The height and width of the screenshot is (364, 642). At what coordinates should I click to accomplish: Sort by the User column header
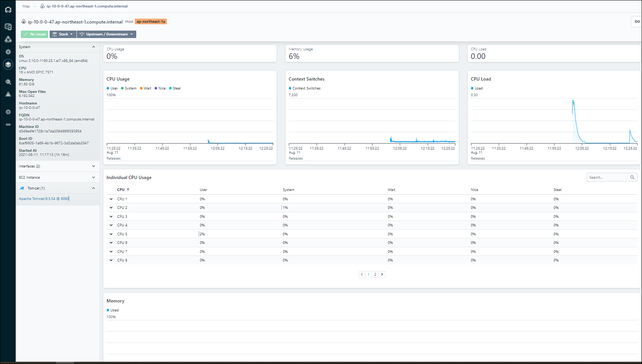click(203, 190)
